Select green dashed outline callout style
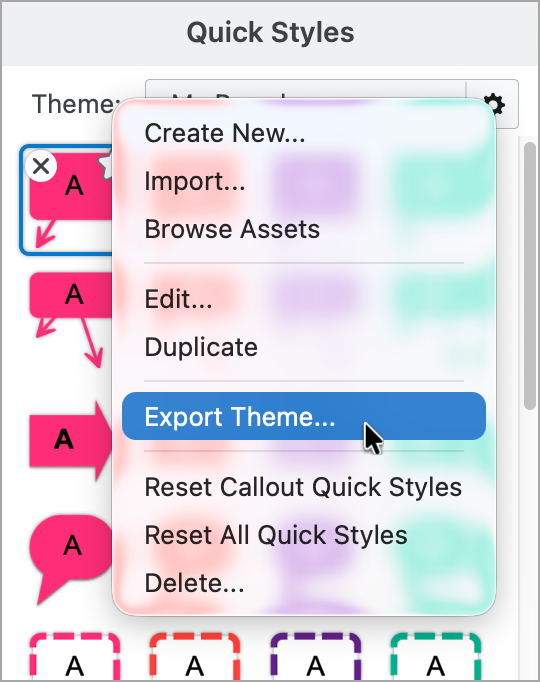The width and height of the screenshot is (540, 682). pyautogui.click(x=436, y=657)
